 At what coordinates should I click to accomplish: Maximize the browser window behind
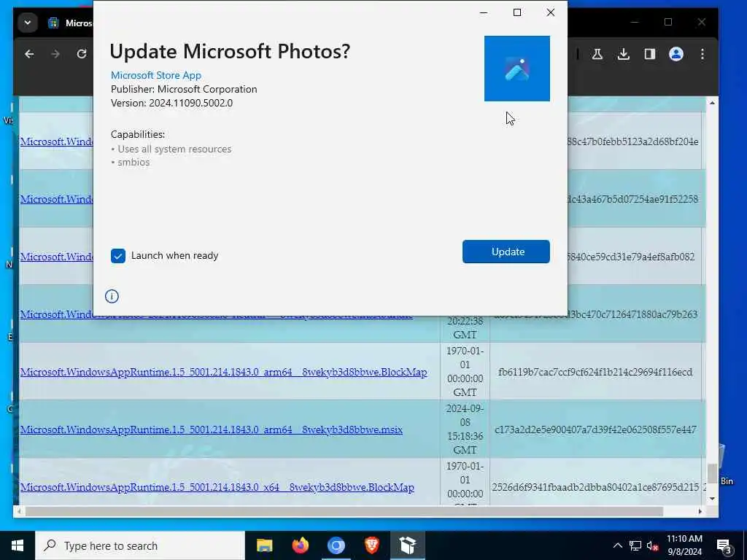tap(668, 22)
